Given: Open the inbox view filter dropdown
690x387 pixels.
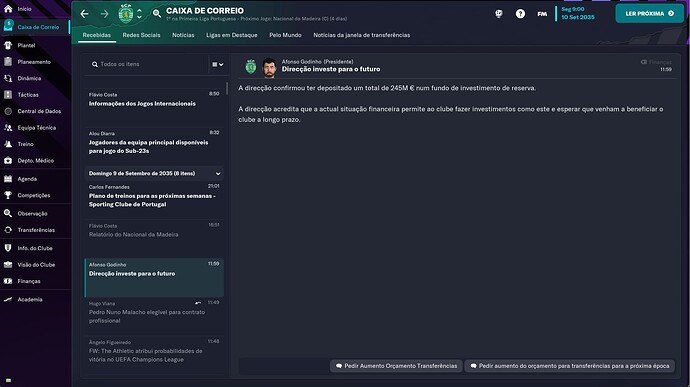Looking at the screenshot, I should pos(217,64).
